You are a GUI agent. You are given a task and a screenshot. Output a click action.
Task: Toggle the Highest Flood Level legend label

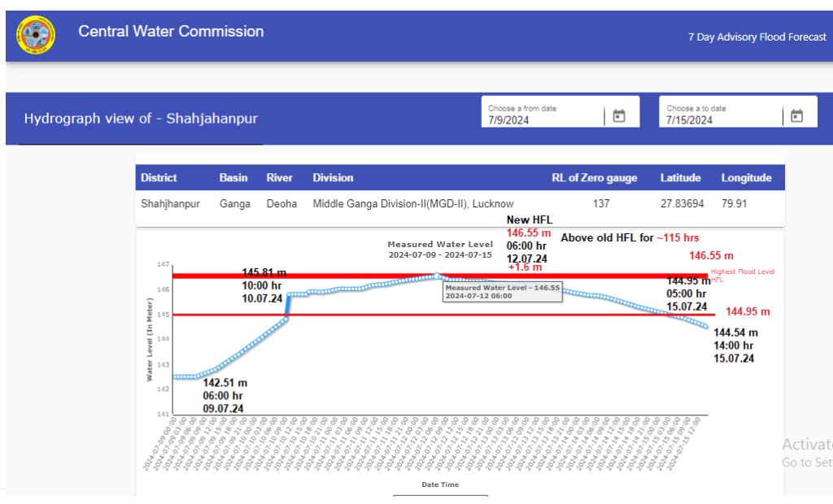coord(742,272)
